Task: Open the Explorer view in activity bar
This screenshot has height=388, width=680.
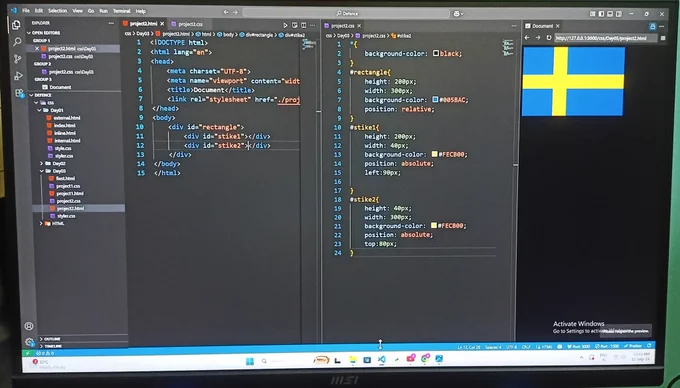Action: pos(16,25)
